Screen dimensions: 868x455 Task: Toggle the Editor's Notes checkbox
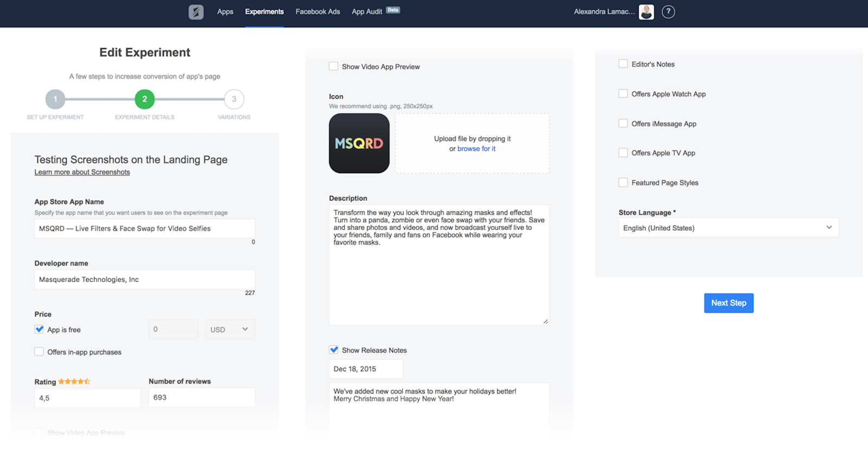[623, 64]
